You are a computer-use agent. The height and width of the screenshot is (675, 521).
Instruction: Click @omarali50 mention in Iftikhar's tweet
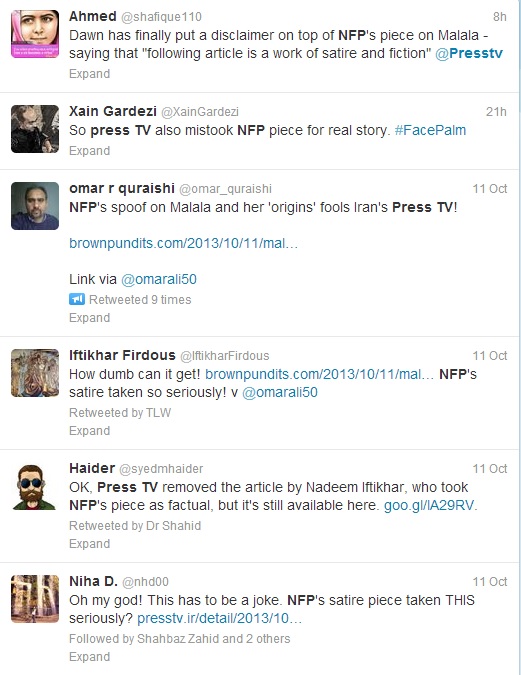coord(280,392)
